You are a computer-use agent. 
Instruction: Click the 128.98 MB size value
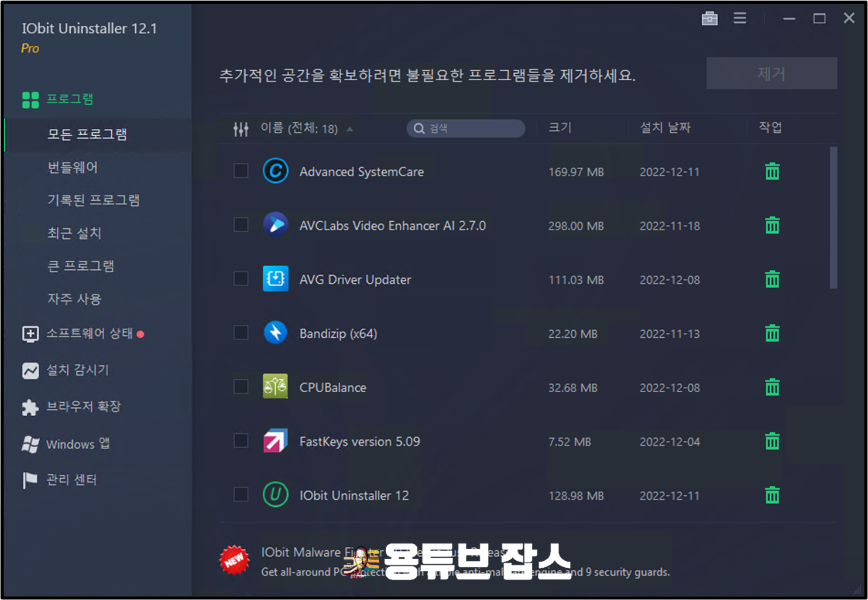(576, 496)
